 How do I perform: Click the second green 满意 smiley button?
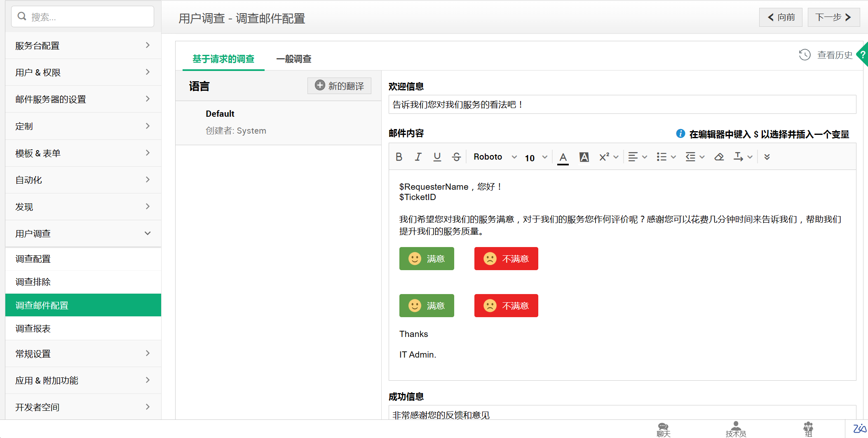[427, 306]
